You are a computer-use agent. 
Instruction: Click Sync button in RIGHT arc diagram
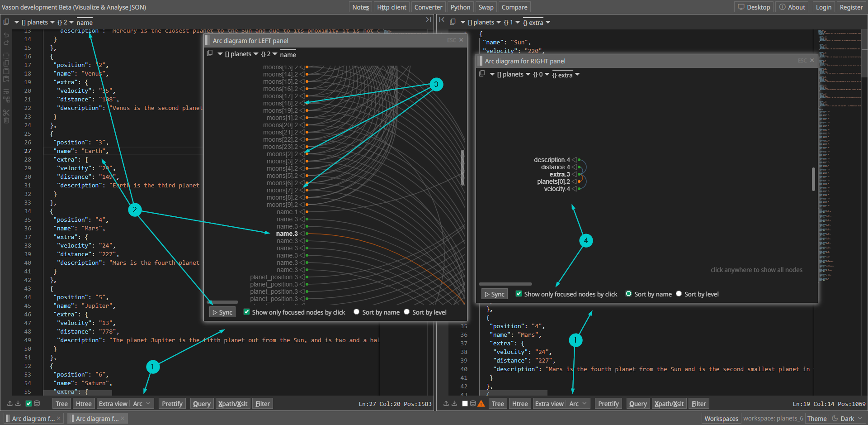pyautogui.click(x=494, y=294)
